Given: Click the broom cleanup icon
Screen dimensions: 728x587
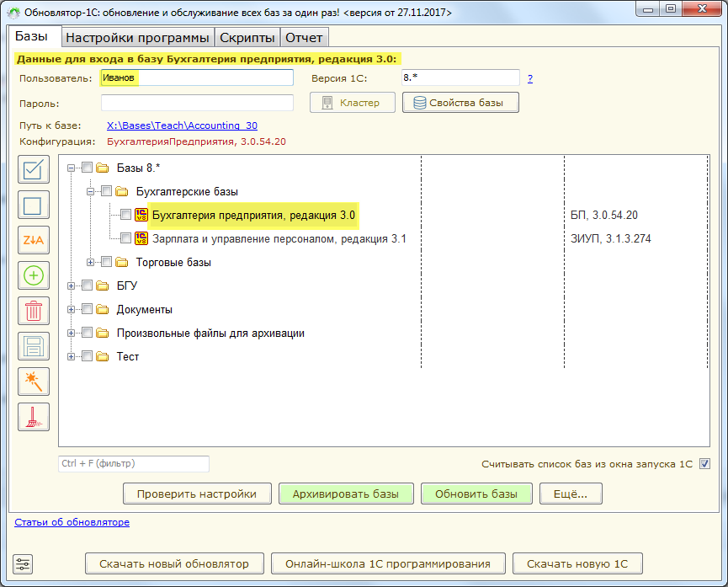Looking at the screenshot, I should point(34,417).
